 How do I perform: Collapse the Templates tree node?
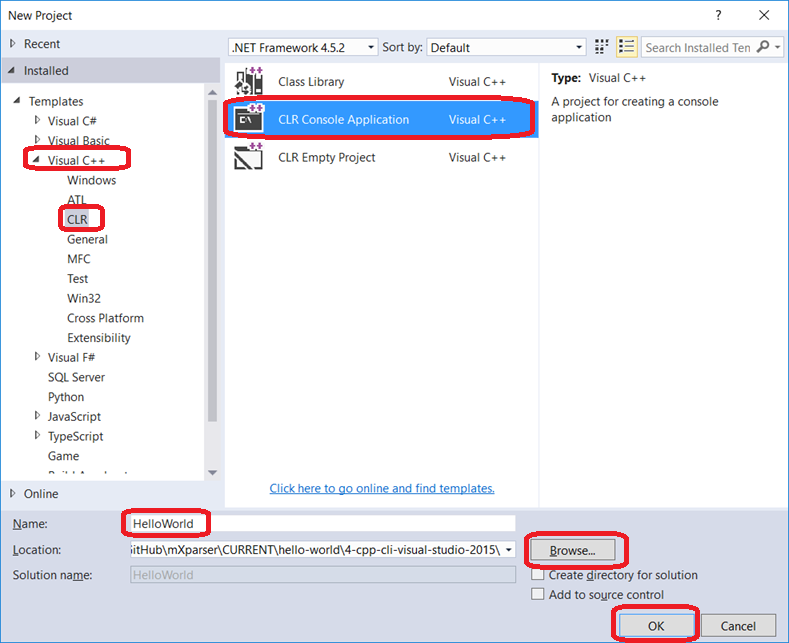[x=17, y=101]
